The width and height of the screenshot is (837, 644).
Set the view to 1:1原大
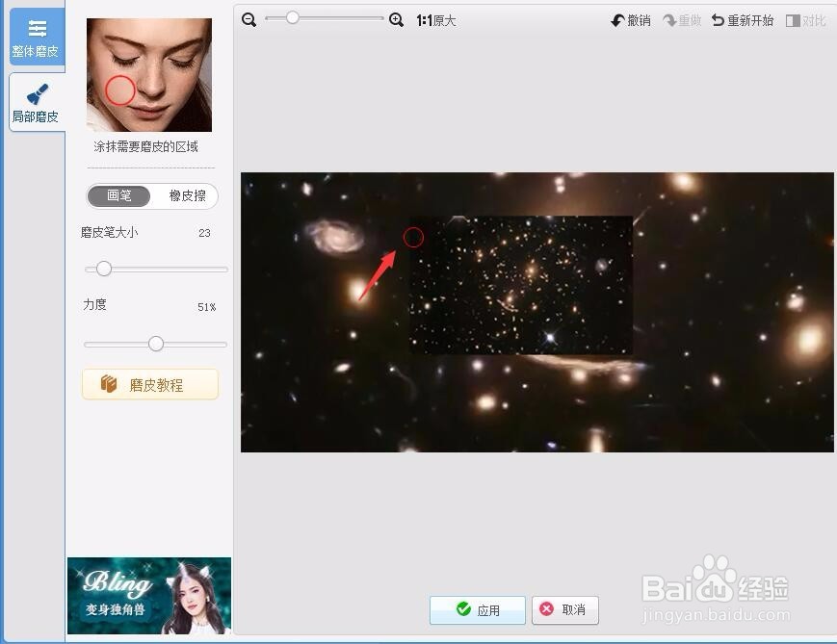coord(436,21)
